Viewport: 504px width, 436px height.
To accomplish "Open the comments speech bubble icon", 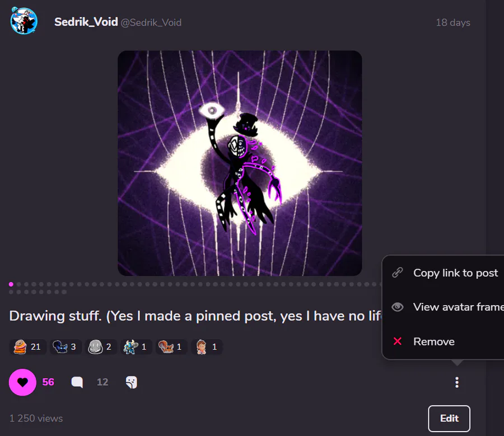I will click(77, 382).
